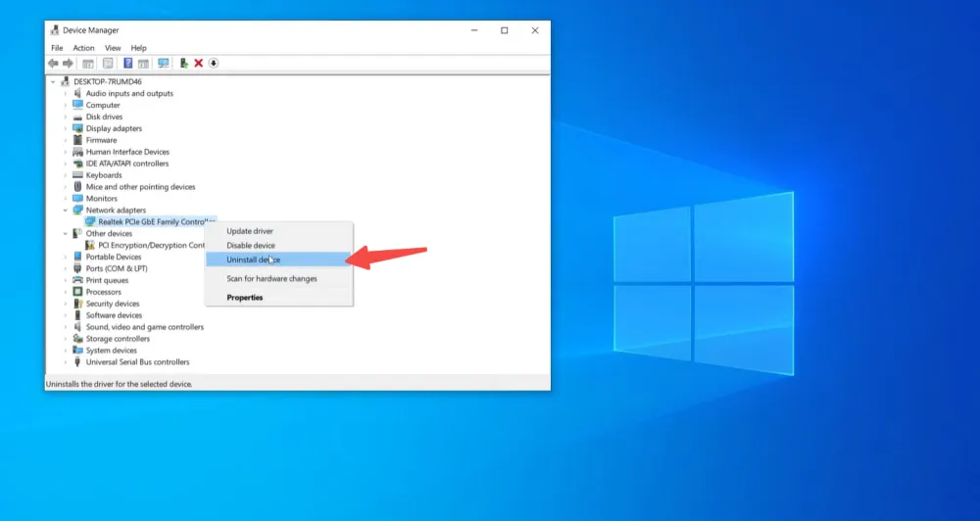980x521 pixels.
Task: Collapse the Network adapters node
Action: click(x=65, y=210)
